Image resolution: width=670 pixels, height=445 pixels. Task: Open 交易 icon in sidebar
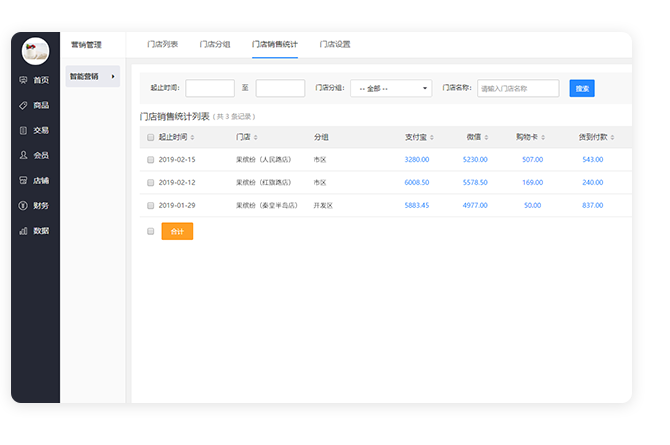point(23,130)
